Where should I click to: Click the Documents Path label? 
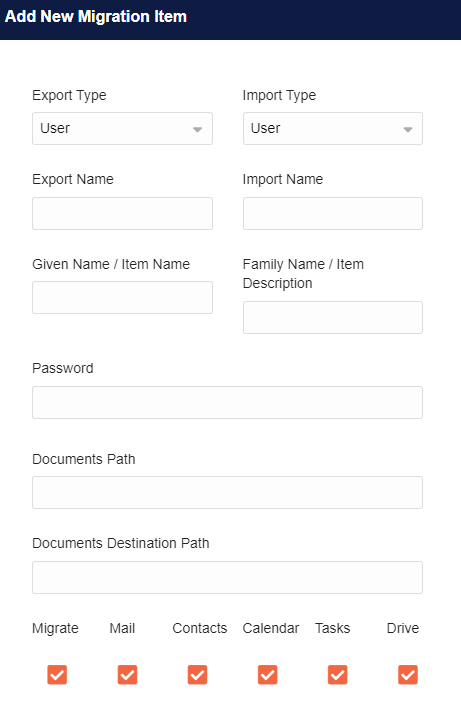[x=84, y=459]
